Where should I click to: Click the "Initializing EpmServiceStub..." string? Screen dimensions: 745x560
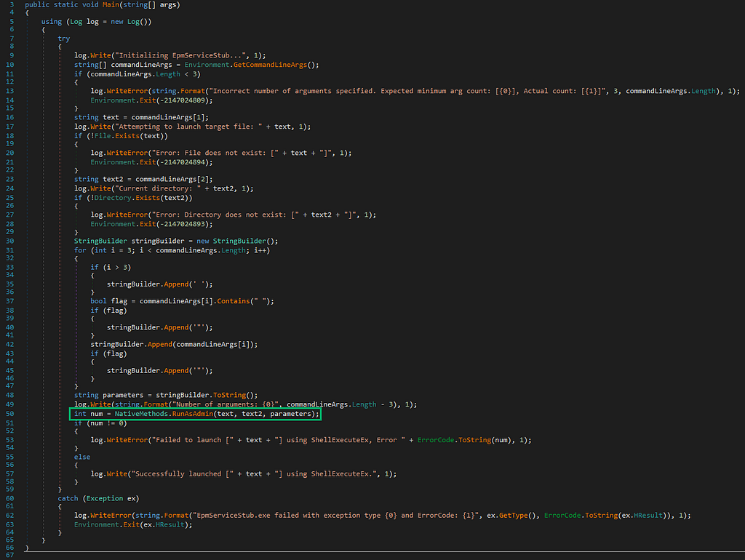pyautogui.click(x=180, y=55)
